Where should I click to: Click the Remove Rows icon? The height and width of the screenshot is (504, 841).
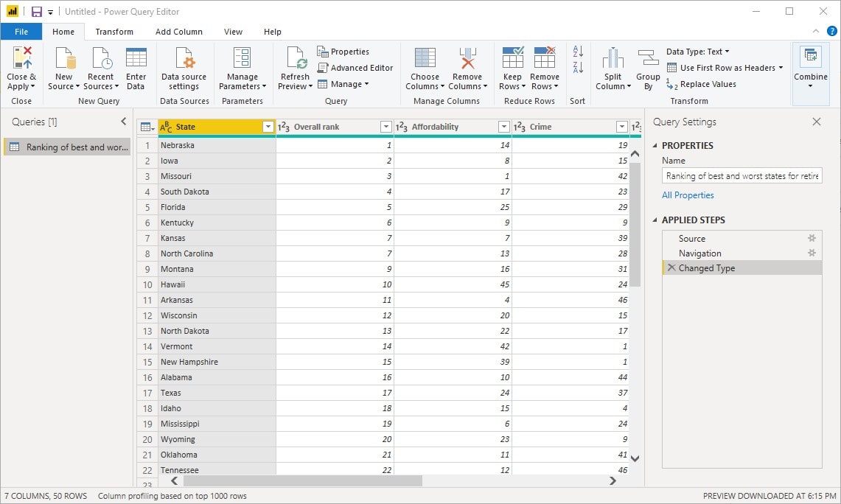pyautogui.click(x=545, y=58)
